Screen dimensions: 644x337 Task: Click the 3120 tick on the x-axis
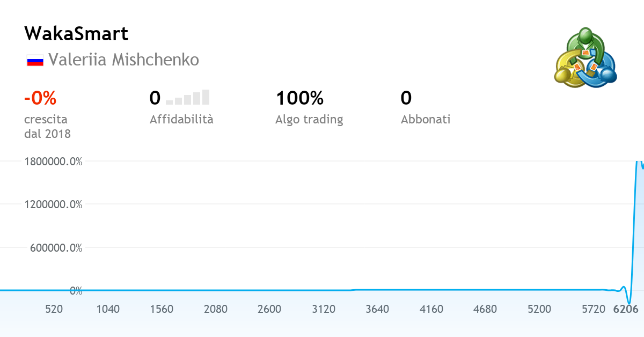(x=324, y=309)
